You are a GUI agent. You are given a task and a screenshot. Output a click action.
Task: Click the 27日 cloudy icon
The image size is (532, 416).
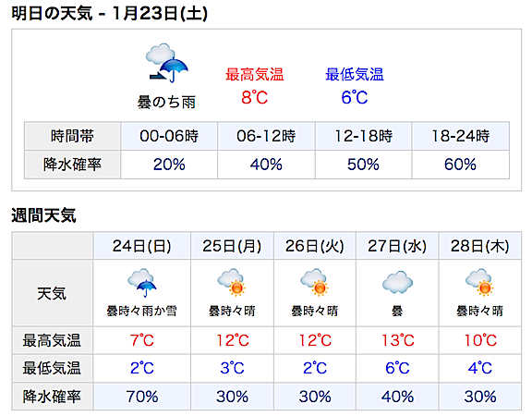[x=397, y=283]
